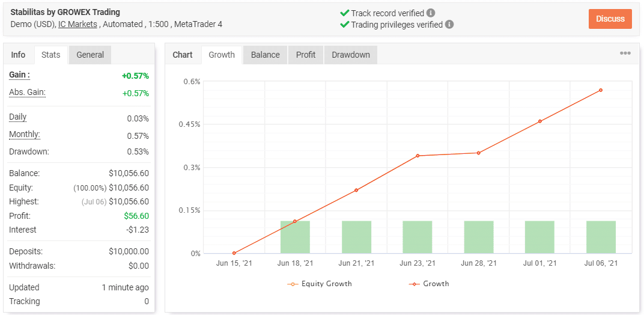
Task: Click the green bar above Jul 01
Action: (539, 237)
